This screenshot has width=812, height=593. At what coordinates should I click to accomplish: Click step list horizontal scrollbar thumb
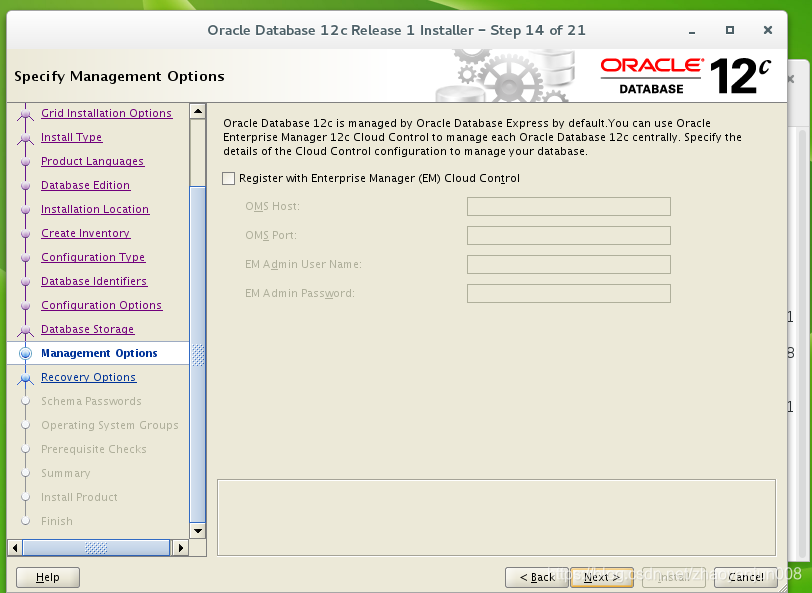[96, 547]
